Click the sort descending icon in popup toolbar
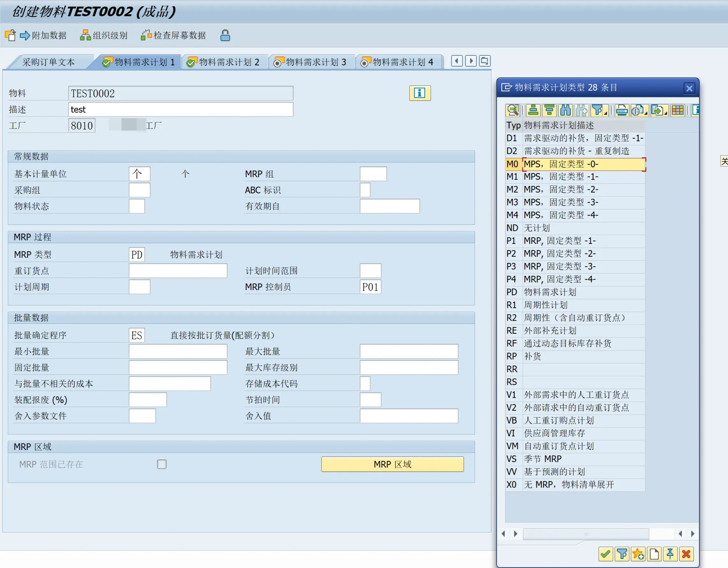This screenshot has height=568, width=728. [x=549, y=110]
